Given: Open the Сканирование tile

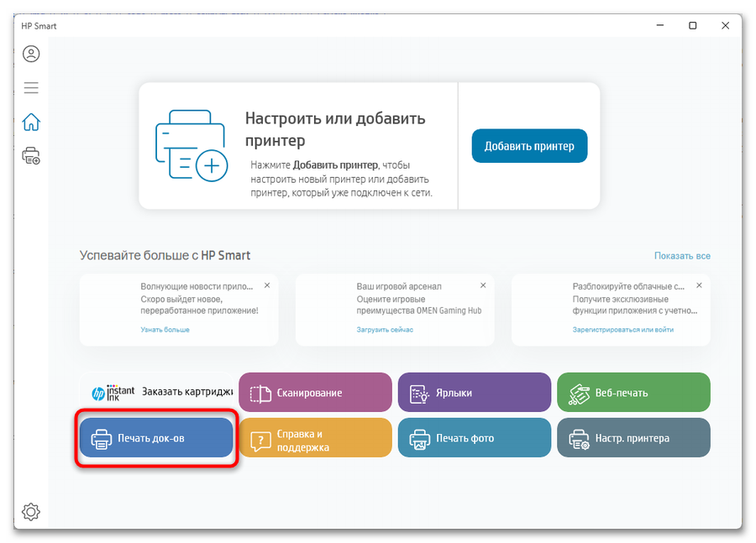Looking at the screenshot, I should click(x=315, y=392).
